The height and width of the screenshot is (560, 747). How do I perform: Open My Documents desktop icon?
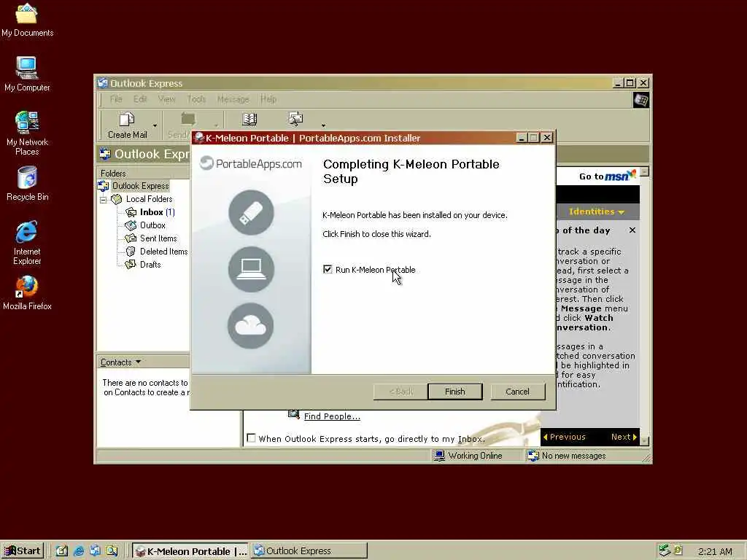coord(27,19)
